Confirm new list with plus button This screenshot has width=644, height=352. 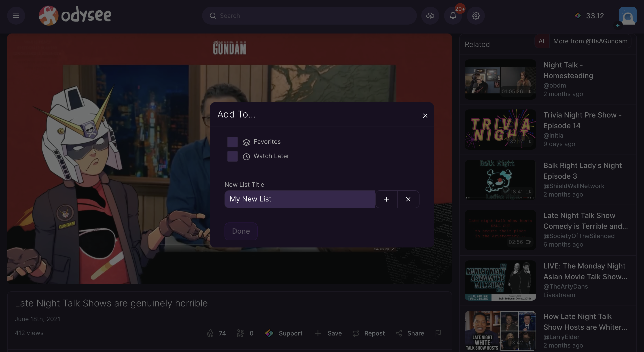coord(386,199)
